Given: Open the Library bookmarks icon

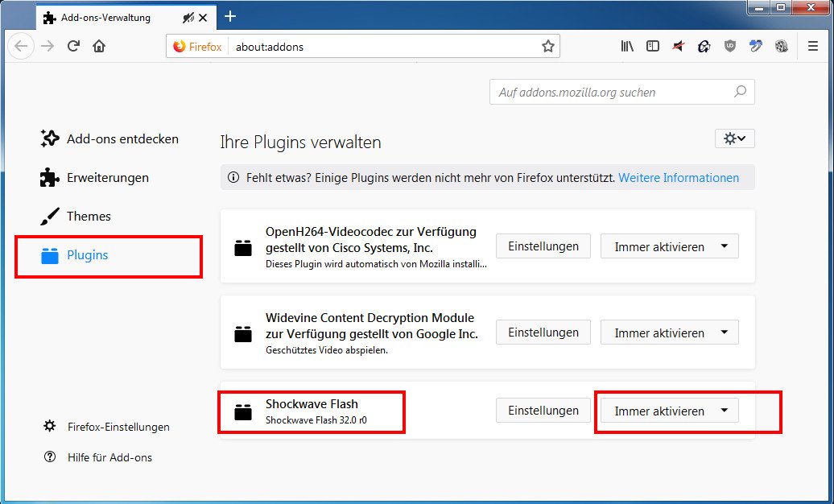Looking at the screenshot, I should click(627, 47).
